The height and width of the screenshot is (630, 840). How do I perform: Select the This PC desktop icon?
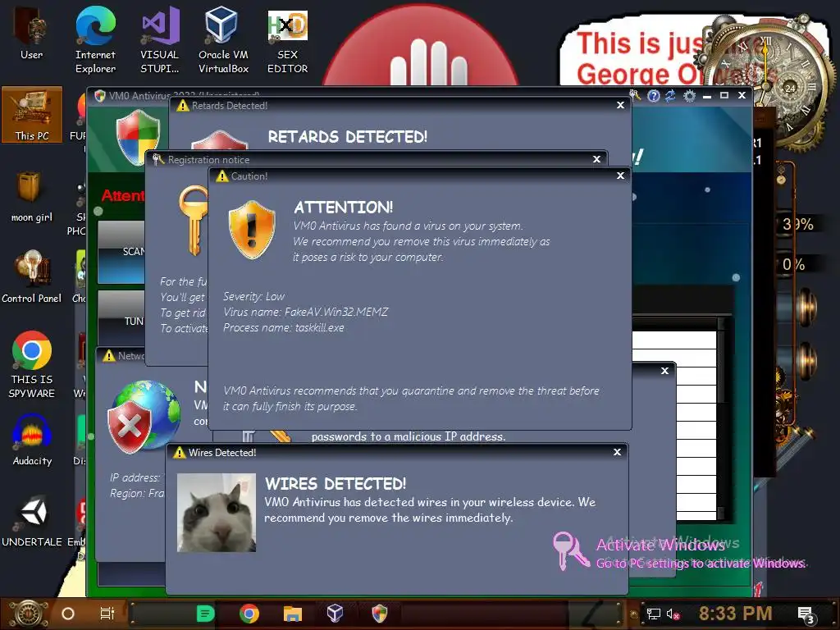[32, 114]
